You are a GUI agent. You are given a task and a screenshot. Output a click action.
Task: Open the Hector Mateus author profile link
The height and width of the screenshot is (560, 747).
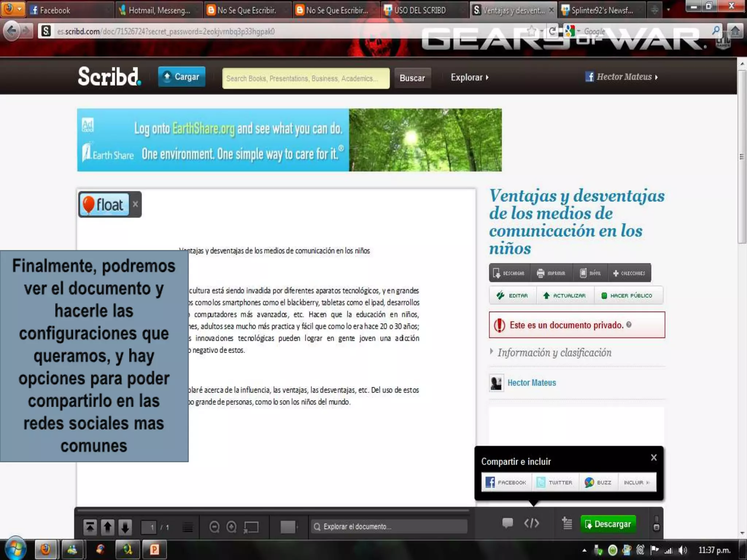point(531,382)
